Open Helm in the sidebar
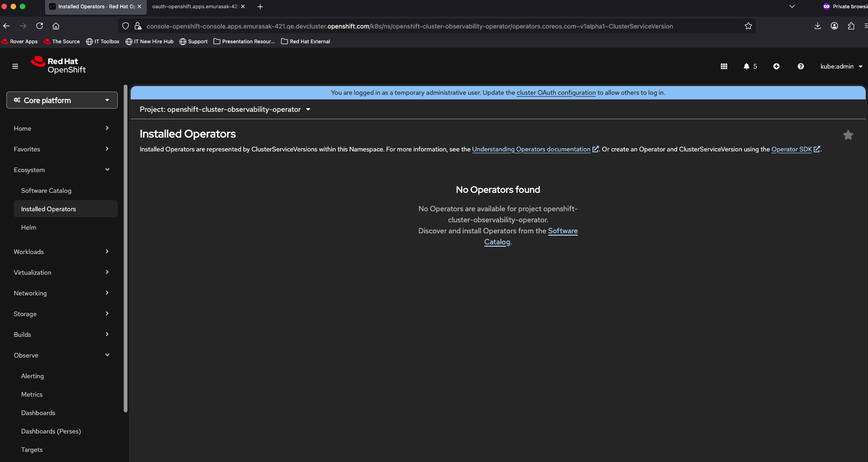Image resolution: width=868 pixels, height=462 pixels. (x=66, y=227)
